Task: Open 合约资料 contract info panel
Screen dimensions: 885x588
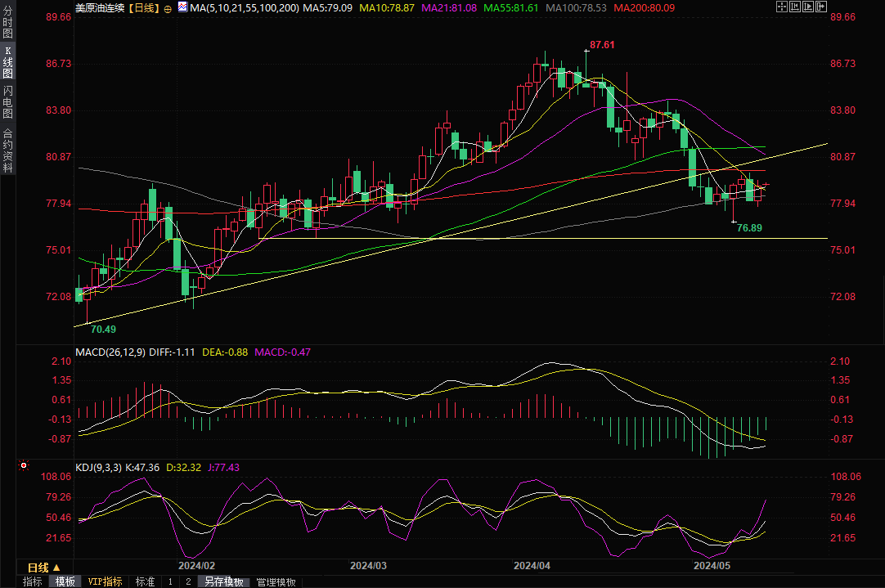Action: coord(8,150)
